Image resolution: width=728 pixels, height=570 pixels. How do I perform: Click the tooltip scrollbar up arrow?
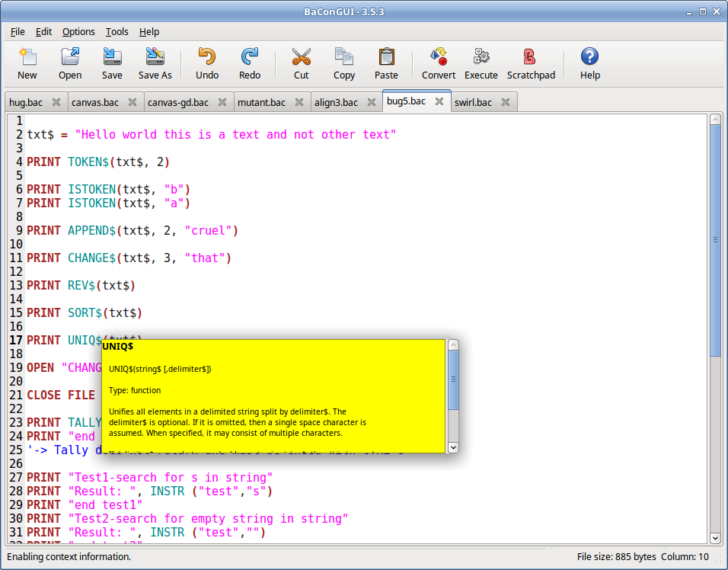click(x=454, y=344)
